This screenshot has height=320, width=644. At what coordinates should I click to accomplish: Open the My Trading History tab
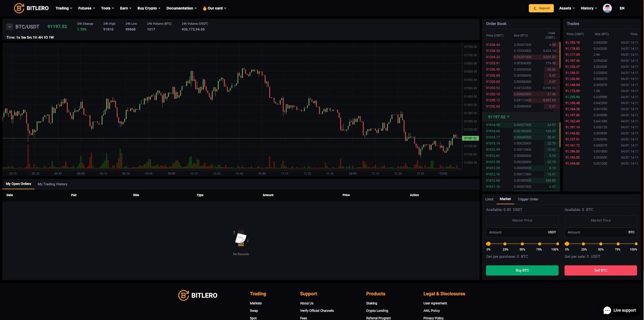click(52, 184)
